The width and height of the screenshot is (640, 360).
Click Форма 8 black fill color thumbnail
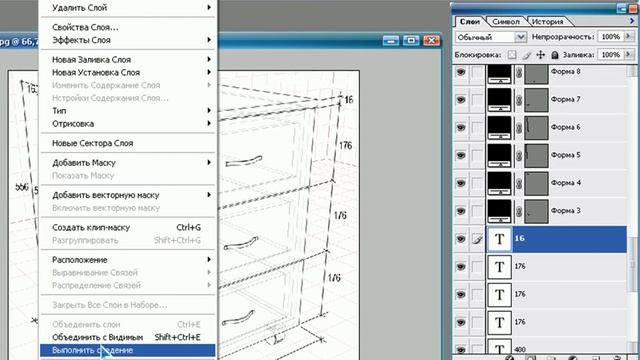499,73
